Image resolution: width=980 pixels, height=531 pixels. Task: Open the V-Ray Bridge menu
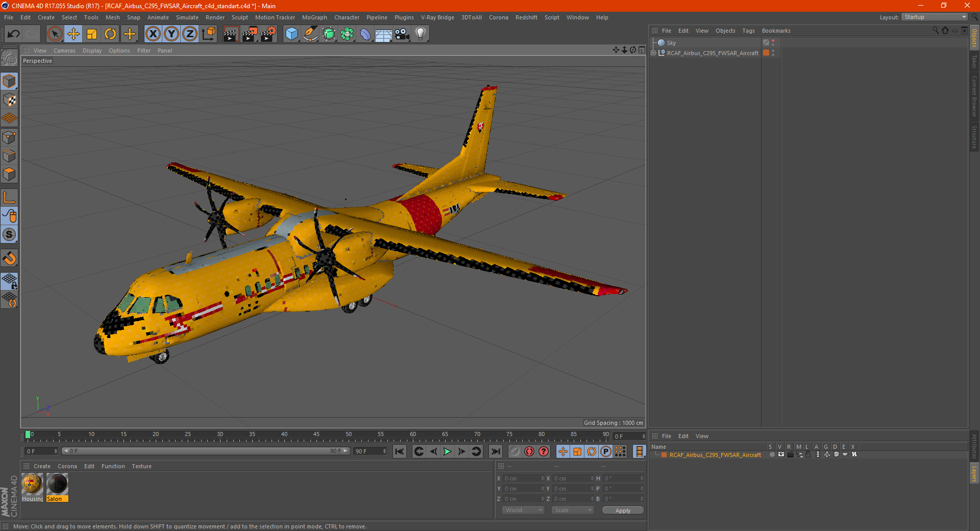click(x=437, y=17)
